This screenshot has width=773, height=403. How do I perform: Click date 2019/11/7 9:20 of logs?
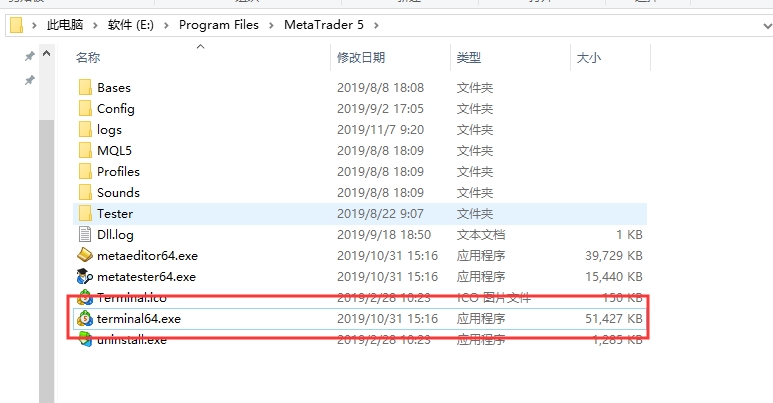click(x=380, y=130)
